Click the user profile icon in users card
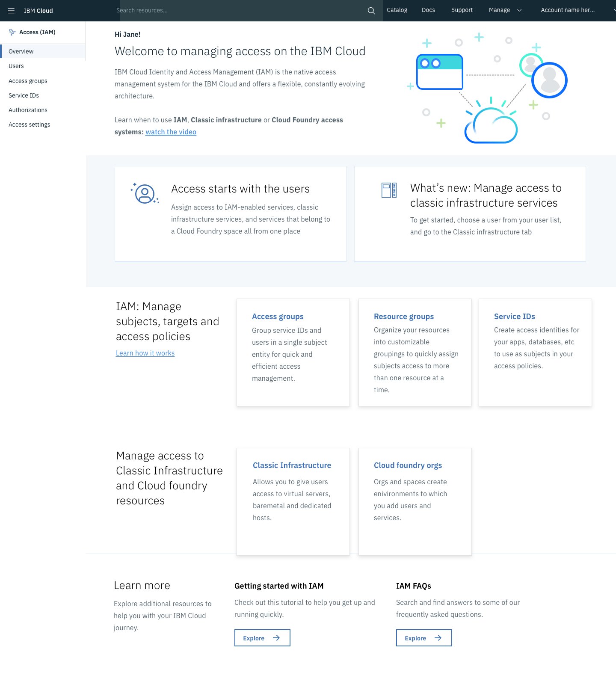The image size is (616, 696). (145, 194)
